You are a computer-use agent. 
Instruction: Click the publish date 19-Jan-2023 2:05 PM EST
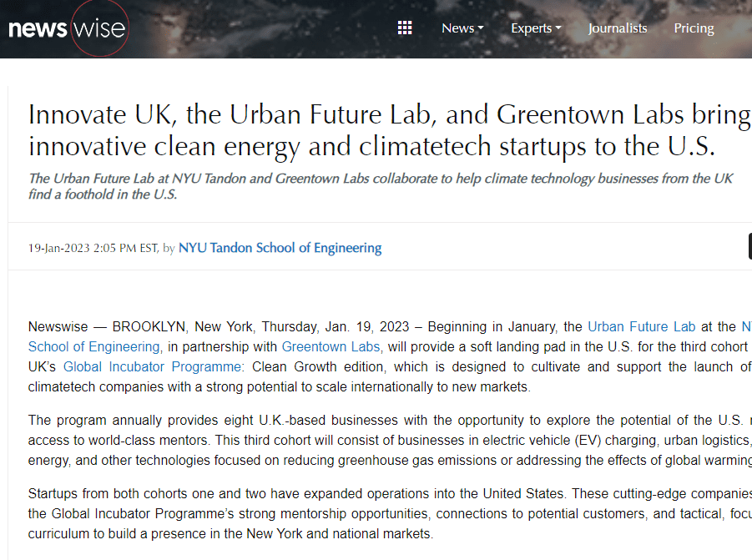point(93,248)
